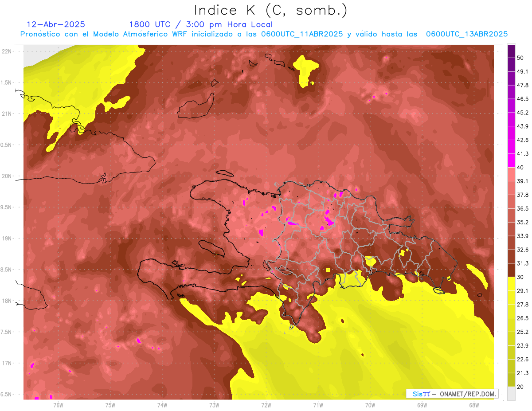Click the '20N' latitude axis label

7,176
